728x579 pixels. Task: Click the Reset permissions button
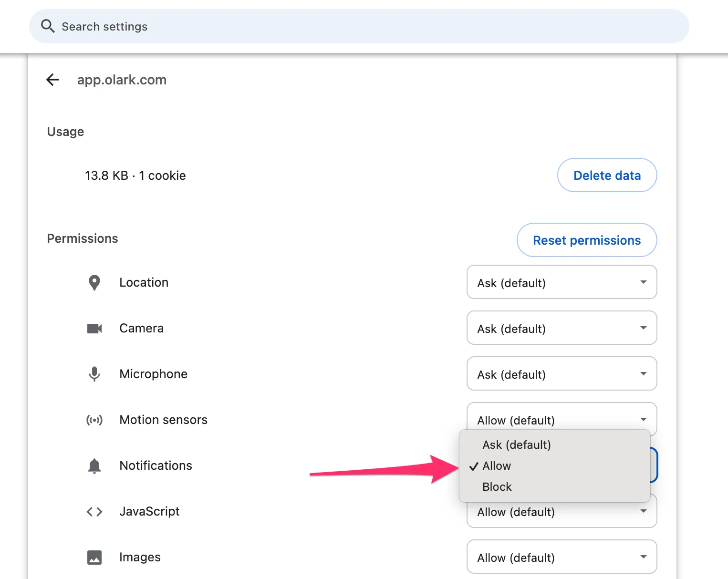click(x=586, y=240)
